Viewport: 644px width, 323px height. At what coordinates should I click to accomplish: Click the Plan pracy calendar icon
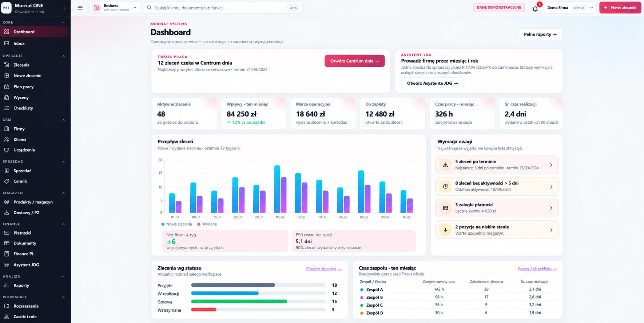point(7,87)
